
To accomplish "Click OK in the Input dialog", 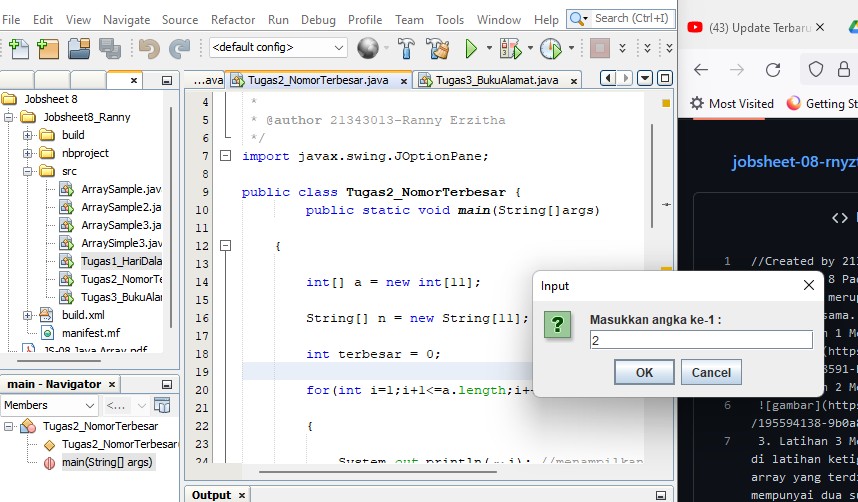I will 644,372.
